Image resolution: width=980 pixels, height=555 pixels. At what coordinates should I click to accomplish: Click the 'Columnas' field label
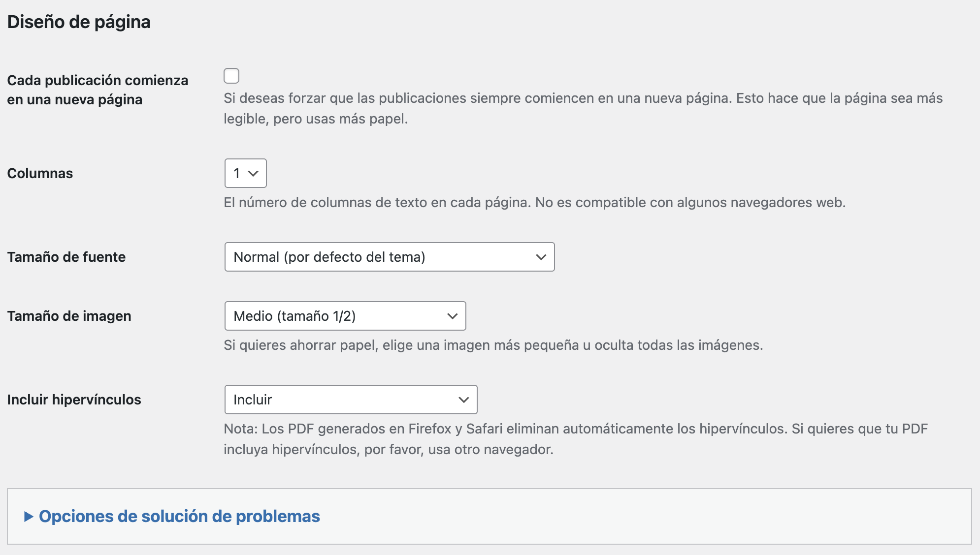pos(40,173)
